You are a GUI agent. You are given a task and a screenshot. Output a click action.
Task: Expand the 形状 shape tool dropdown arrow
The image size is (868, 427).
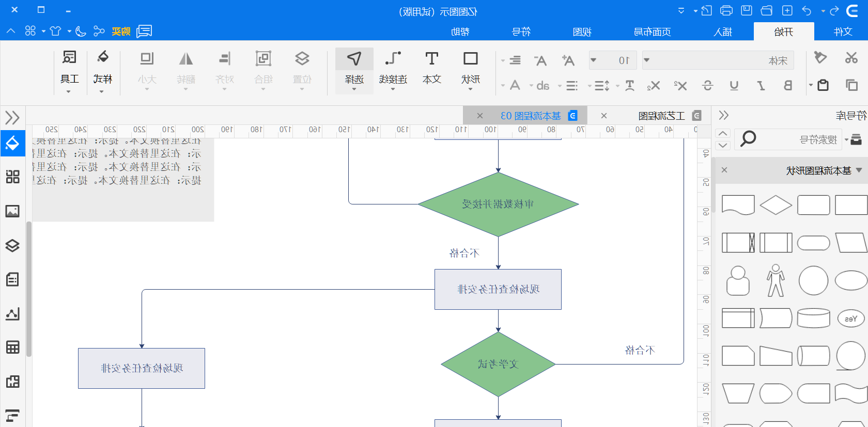pyautogui.click(x=470, y=90)
